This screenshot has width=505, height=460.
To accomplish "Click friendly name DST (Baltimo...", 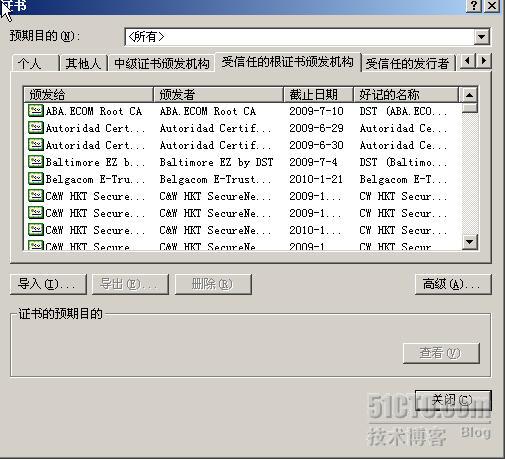I will 403,162.
